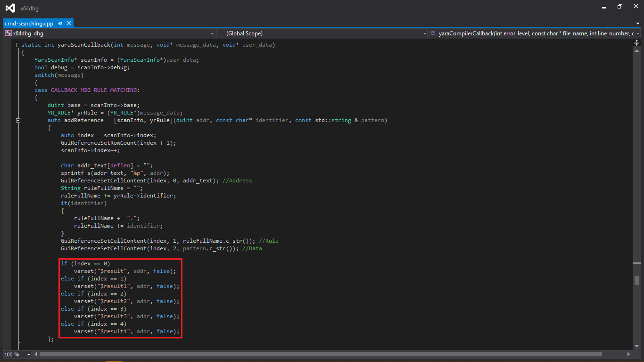Image resolution: width=644 pixels, height=362 pixels.
Task: Click the x64dbg_dbg project icon
Action: tap(8, 33)
